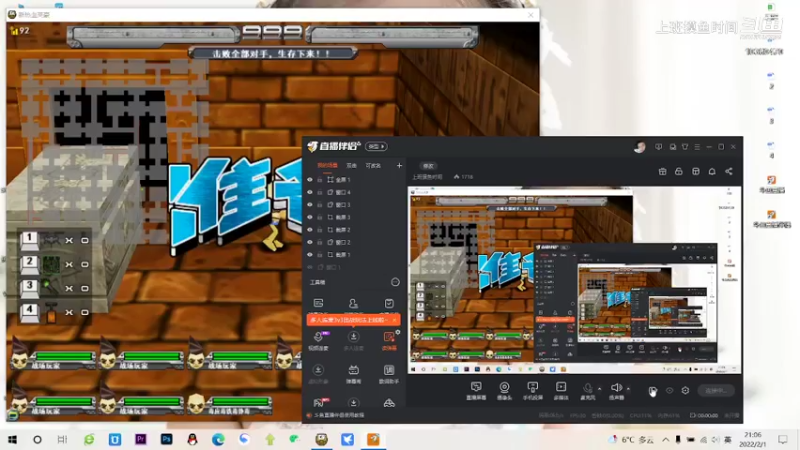Image resolution: width=800 pixels, height=450 pixels.
Task: Hide the 截屏 1 source layer
Action: coord(310,255)
